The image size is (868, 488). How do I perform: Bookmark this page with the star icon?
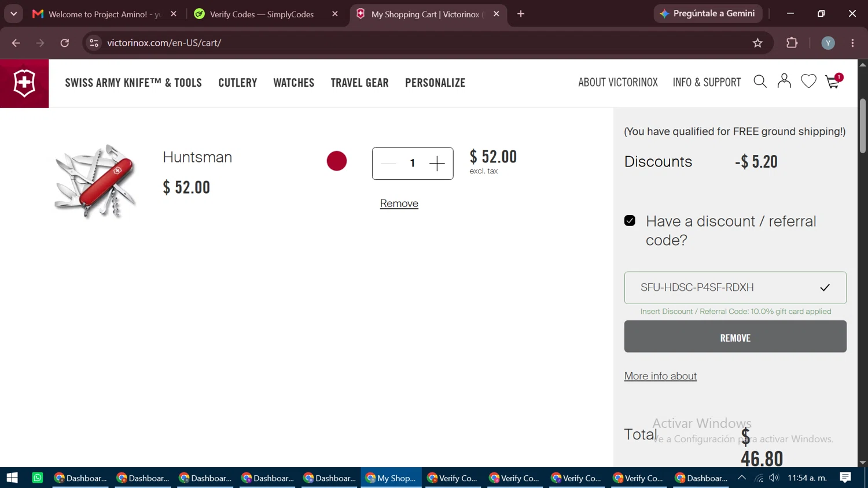coord(757,43)
